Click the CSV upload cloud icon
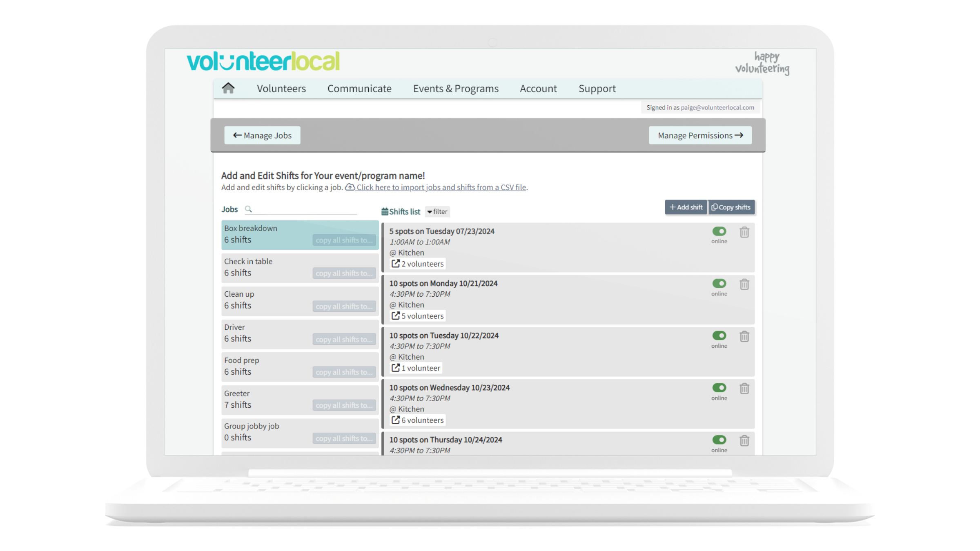Image resolution: width=980 pixels, height=551 pixels. (x=350, y=187)
